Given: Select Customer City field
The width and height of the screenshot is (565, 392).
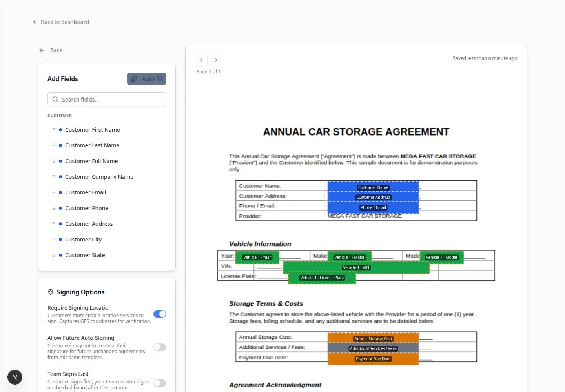Looking at the screenshot, I should pos(107,240).
